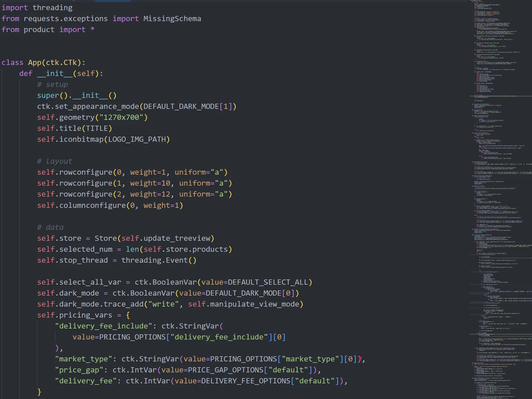Click 'PRICE_GAP_OPTIONS' constant
Screen dimensions: 532x399
[226, 370]
